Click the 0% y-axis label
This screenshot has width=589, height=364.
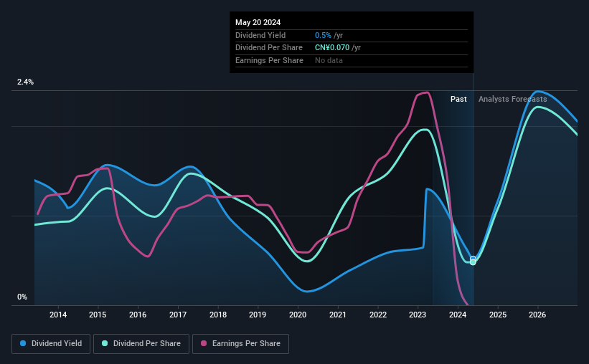tap(22, 297)
